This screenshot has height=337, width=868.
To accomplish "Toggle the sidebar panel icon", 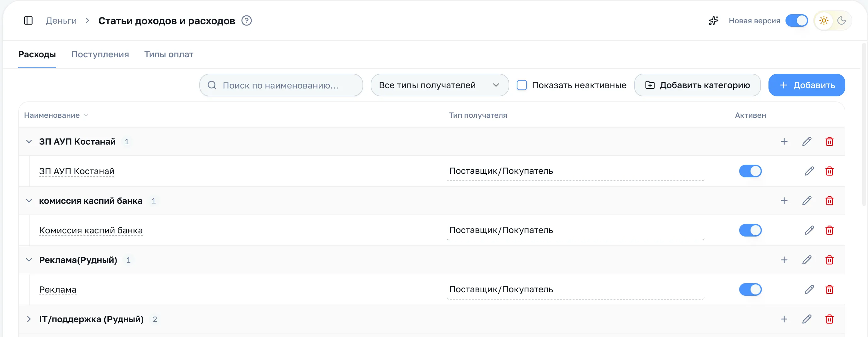I will [28, 20].
